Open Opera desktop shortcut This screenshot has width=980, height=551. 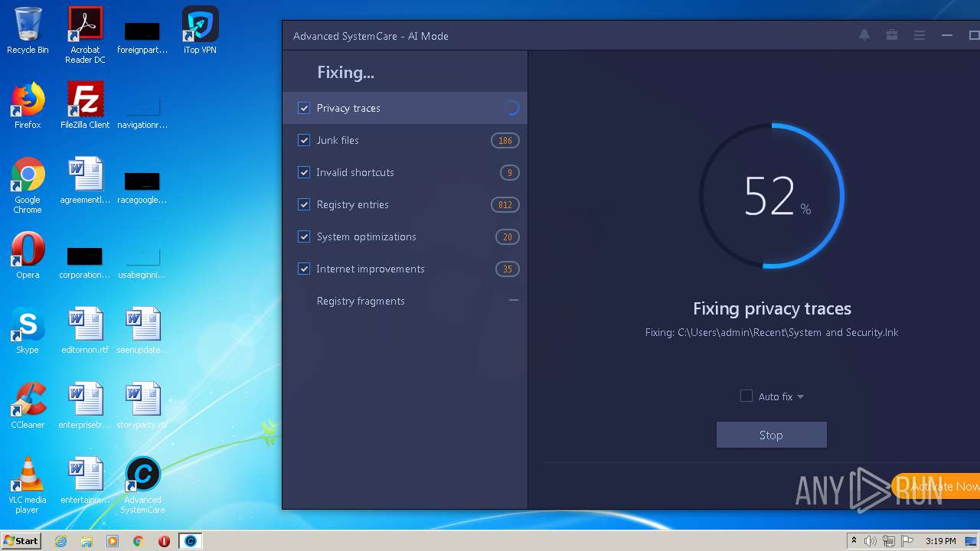[28, 256]
